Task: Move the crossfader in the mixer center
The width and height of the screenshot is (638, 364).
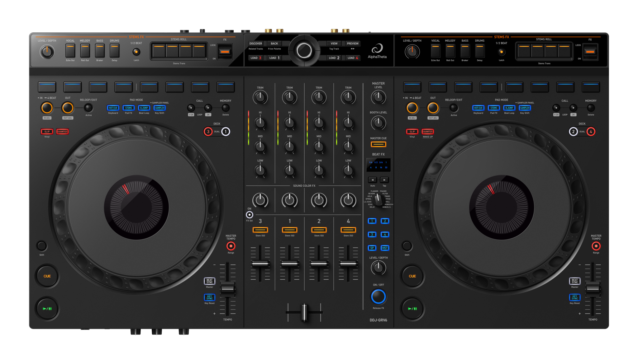Action: tap(304, 312)
